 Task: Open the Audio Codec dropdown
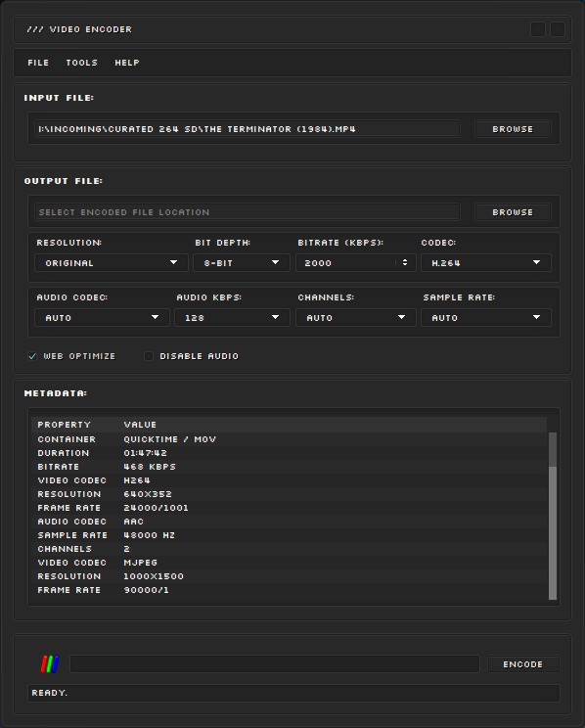click(x=102, y=318)
